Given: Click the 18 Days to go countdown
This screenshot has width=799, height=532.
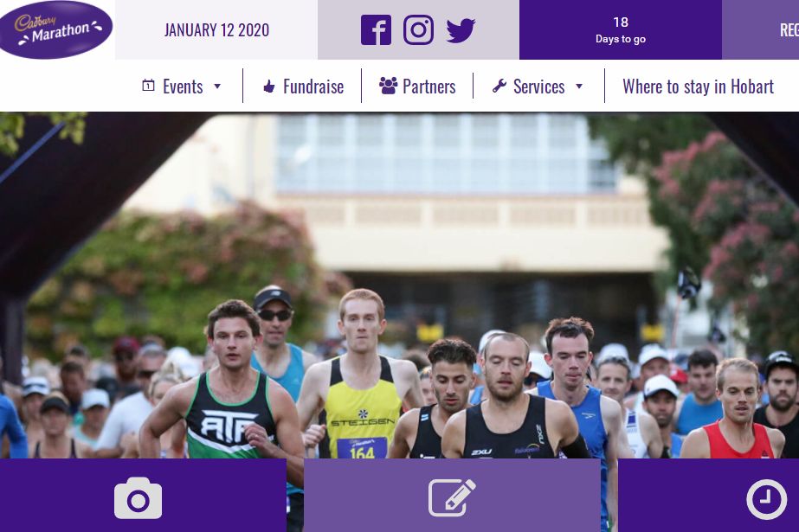Looking at the screenshot, I should [x=621, y=30].
